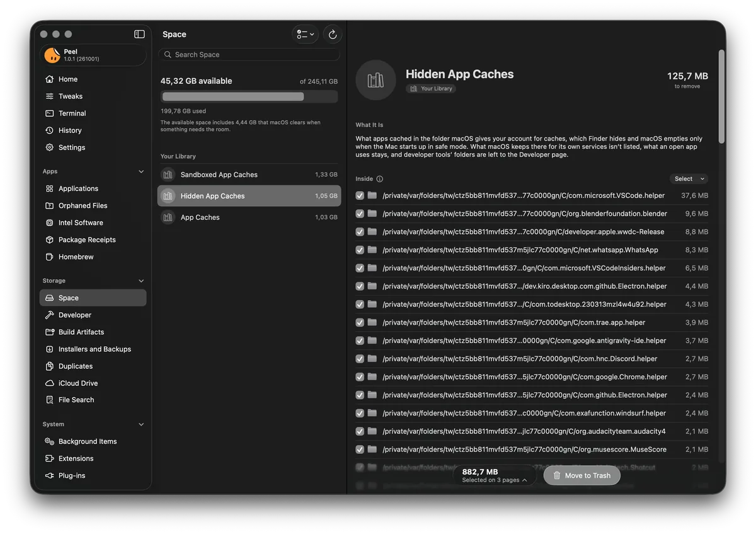The width and height of the screenshot is (756, 534).
Task: Switch to the History page
Action: tap(93, 131)
